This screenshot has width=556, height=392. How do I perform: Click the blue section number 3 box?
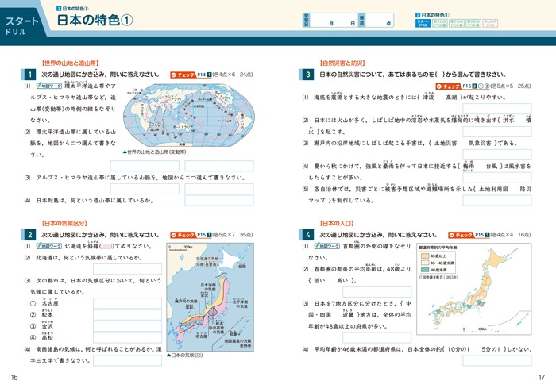pyautogui.click(x=307, y=74)
